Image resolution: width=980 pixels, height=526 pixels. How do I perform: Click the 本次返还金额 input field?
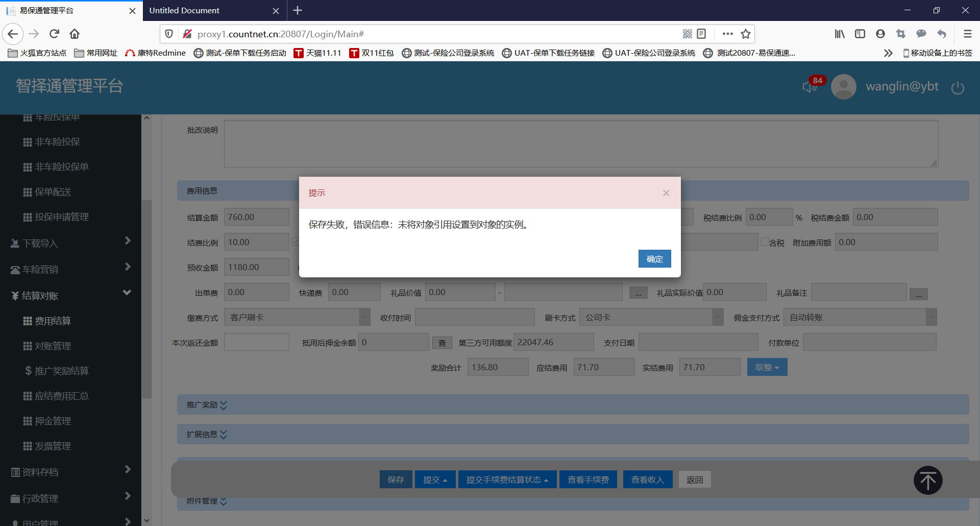[x=257, y=342]
